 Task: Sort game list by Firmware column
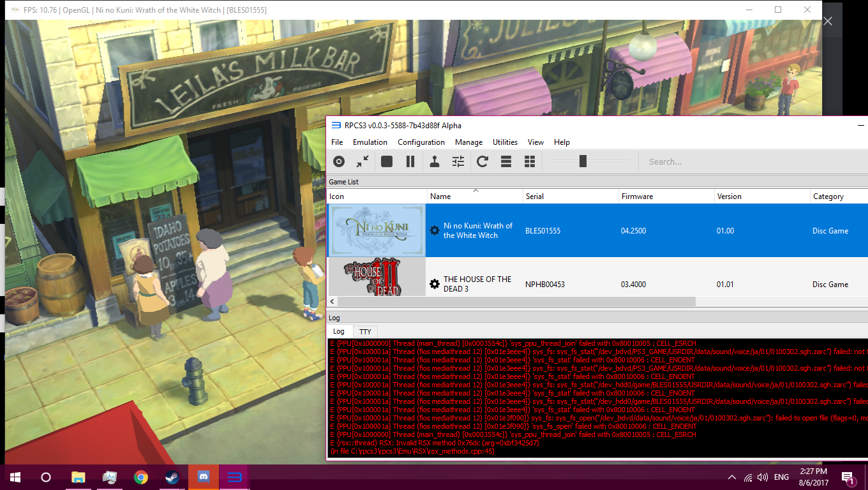(667, 197)
